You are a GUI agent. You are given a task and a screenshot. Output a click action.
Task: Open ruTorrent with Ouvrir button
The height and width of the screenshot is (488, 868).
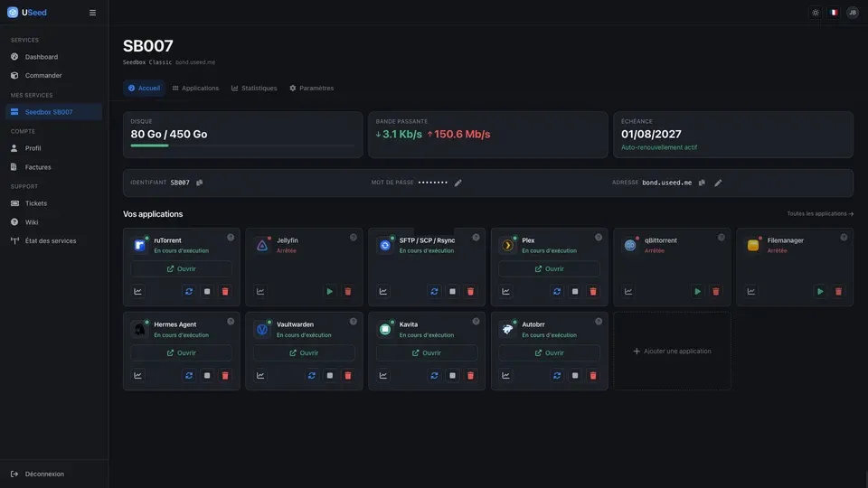182,269
